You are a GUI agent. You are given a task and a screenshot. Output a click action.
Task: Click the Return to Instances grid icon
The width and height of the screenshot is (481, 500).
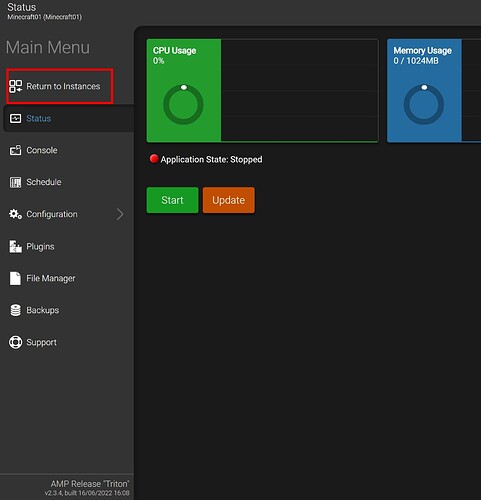(x=15, y=86)
